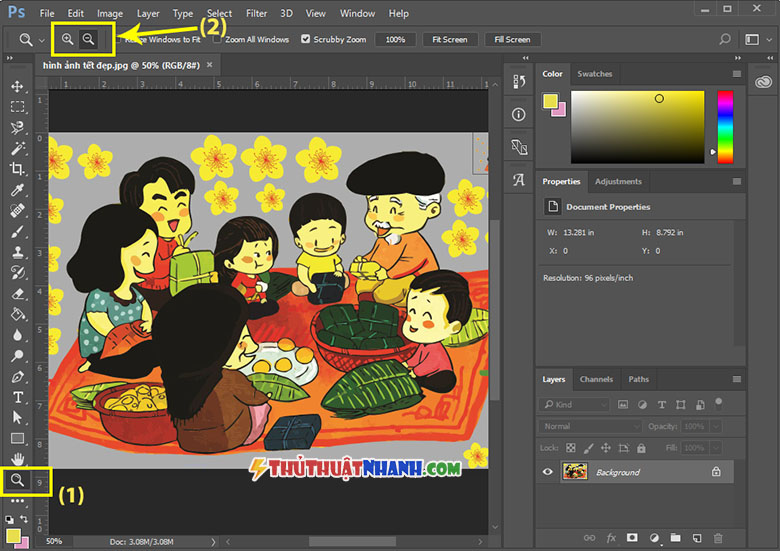The image size is (780, 551).
Task: Select the Crop tool
Action: (x=17, y=169)
